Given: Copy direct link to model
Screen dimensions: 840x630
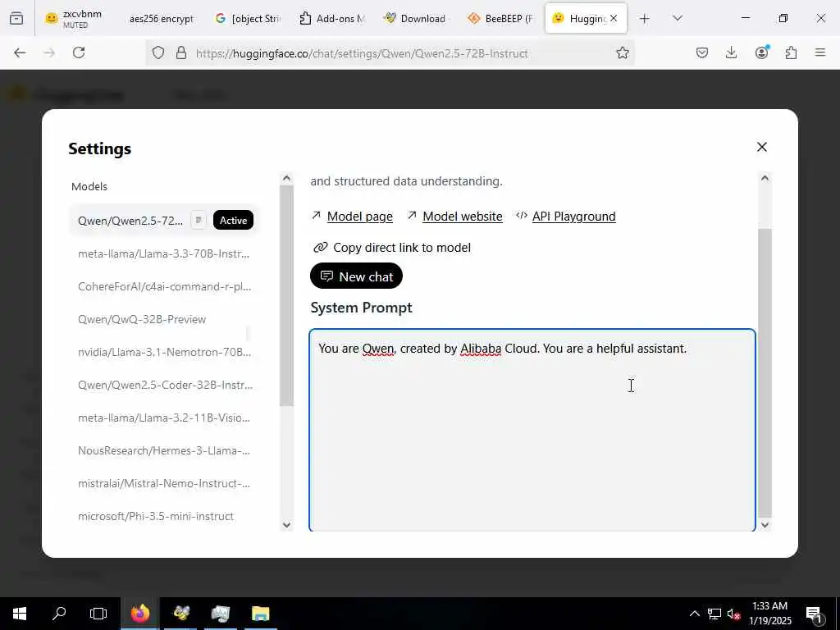Looking at the screenshot, I should (391, 248).
